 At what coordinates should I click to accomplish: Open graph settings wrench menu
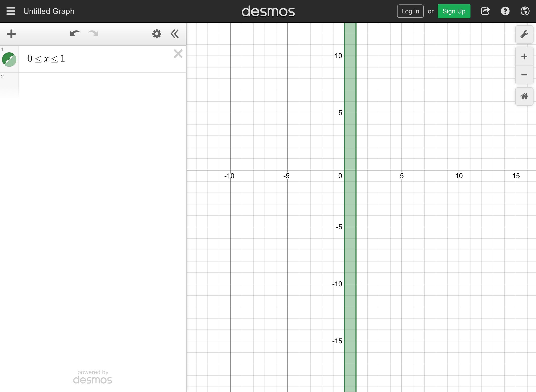tap(524, 34)
